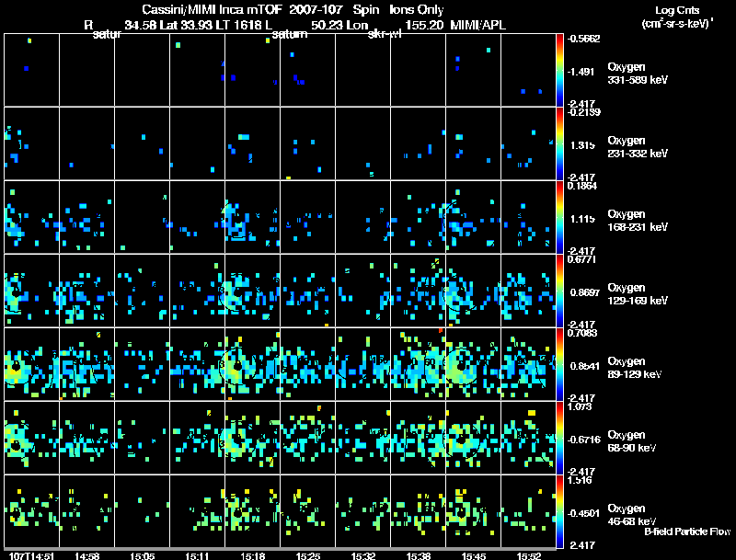This screenshot has width=736, height=560.
Task: Click the Oxygen 231-332 keV color bar
Action: (x=559, y=143)
